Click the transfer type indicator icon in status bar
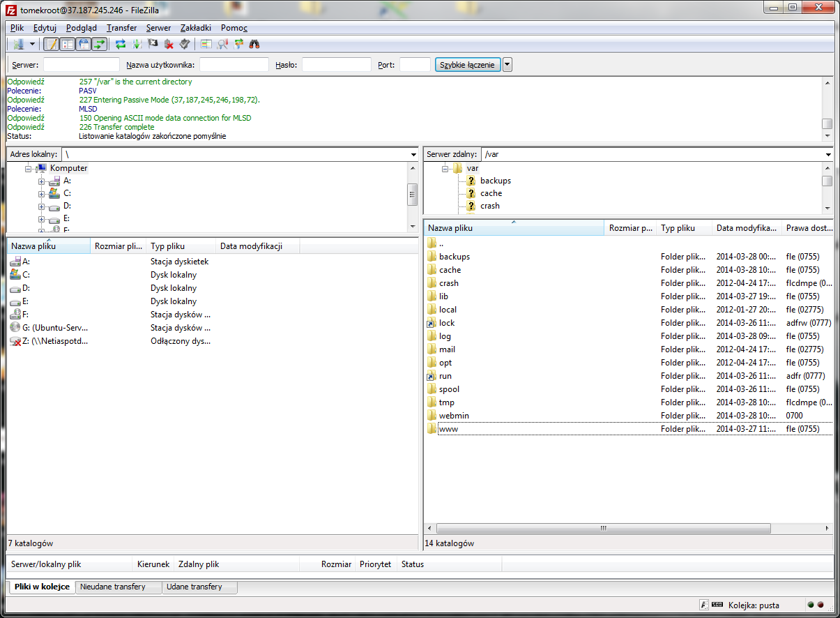 [705, 605]
